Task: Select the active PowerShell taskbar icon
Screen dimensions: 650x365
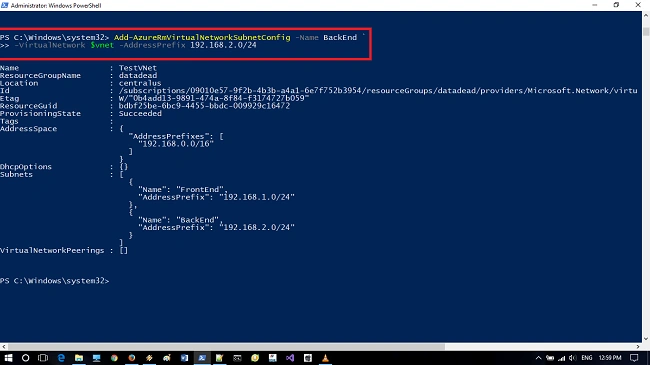Action: click(x=202, y=358)
